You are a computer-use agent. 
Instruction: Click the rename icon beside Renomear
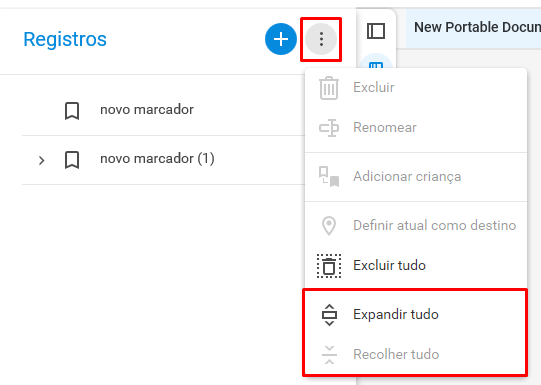(x=329, y=128)
